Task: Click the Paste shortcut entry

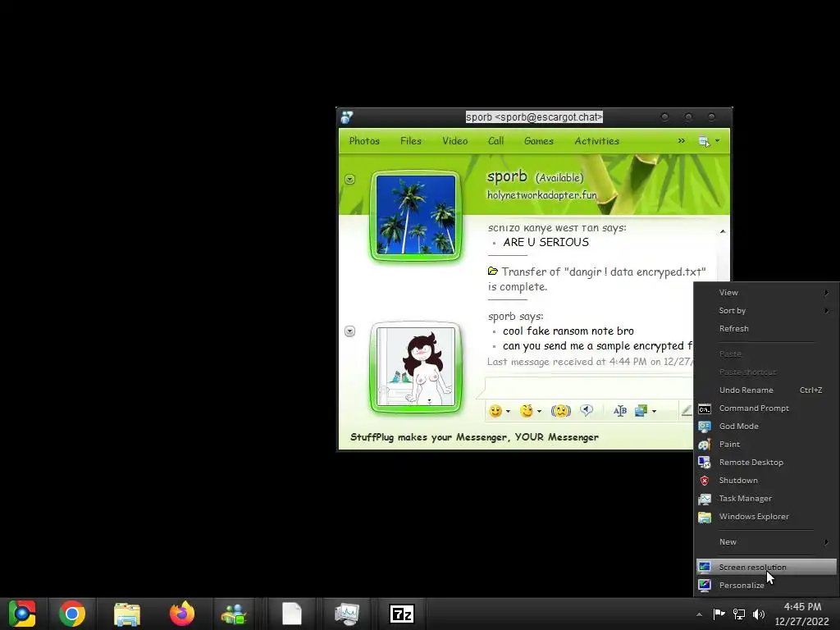Action: click(766, 372)
